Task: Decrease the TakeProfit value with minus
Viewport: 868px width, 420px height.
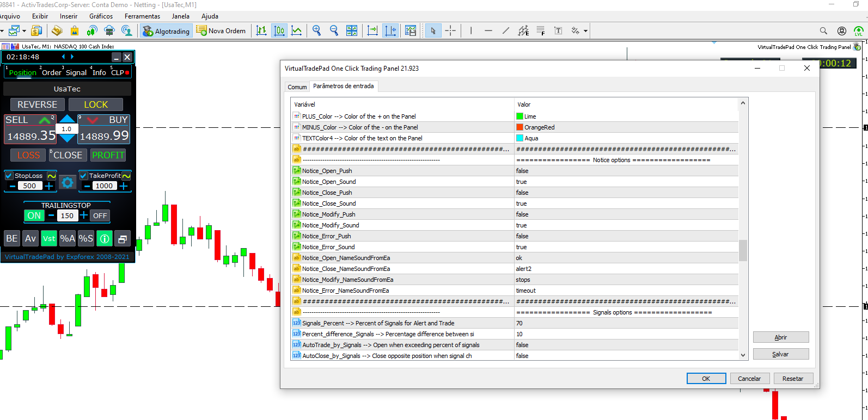Action: point(87,186)
